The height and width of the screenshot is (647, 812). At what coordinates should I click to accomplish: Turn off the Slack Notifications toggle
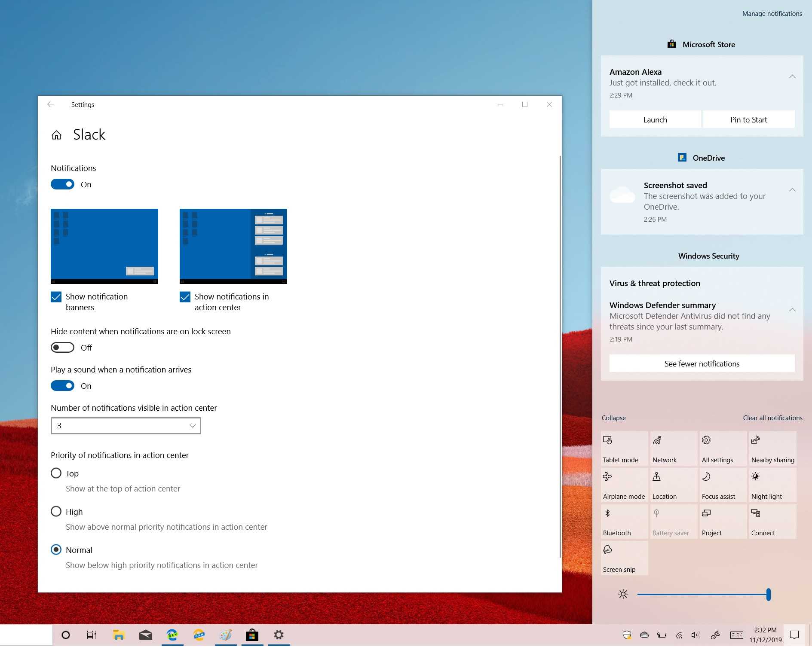(x=63, y=184)
